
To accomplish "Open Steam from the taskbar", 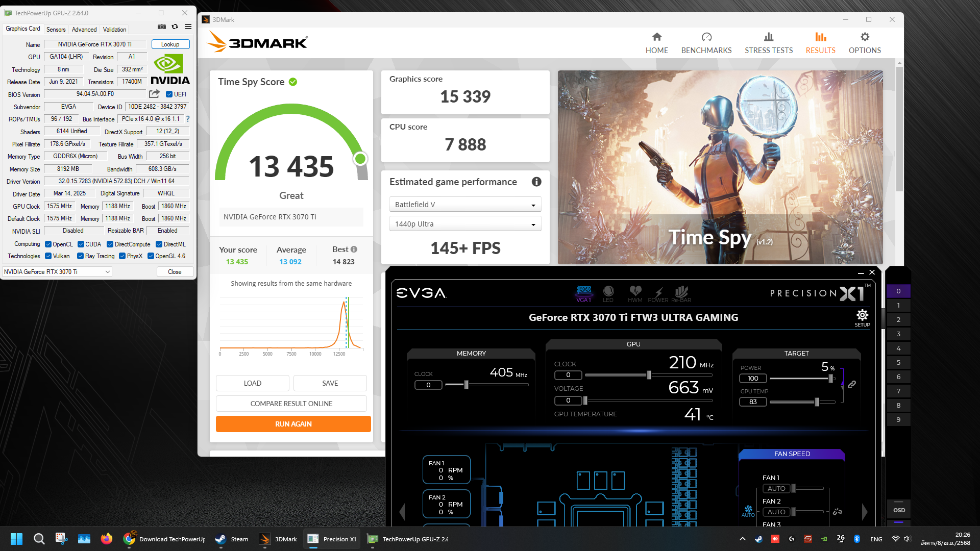I will [x=232, y=539].
